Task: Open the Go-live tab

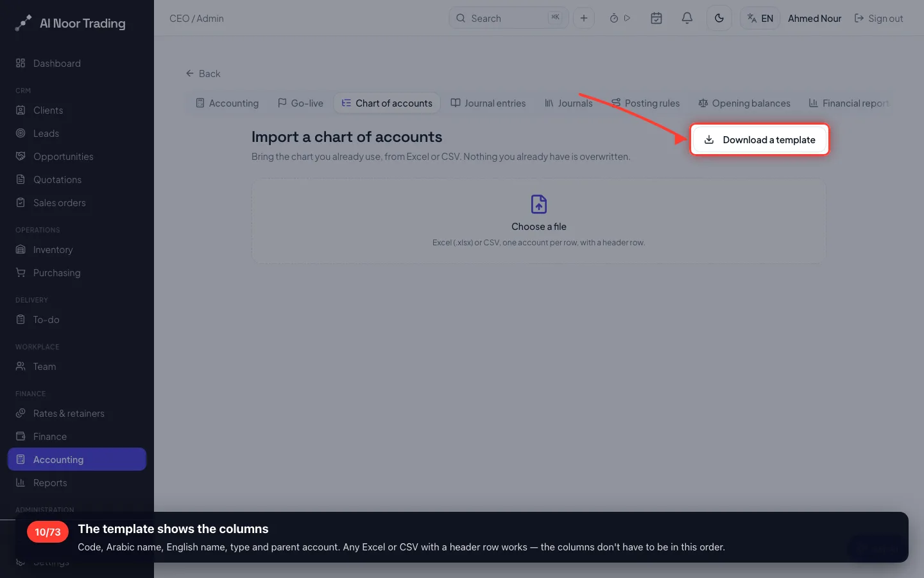Action: [x=300, y=103]
